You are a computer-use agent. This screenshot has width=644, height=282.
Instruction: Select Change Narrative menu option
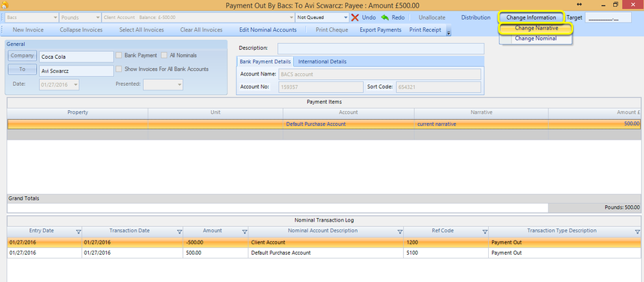point(536,29)
